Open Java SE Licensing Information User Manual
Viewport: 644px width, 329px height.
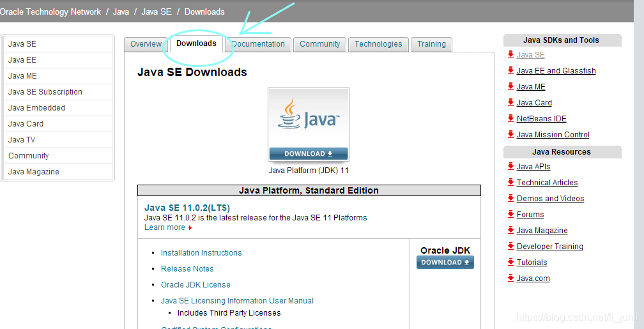click(237, 301)
